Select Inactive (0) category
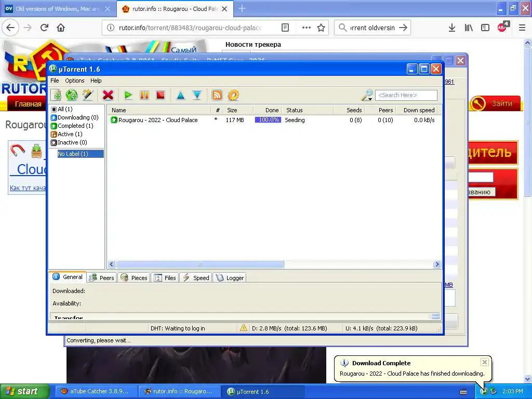Image resolution: width=532 pixels, height=399 pixels. 69,142
